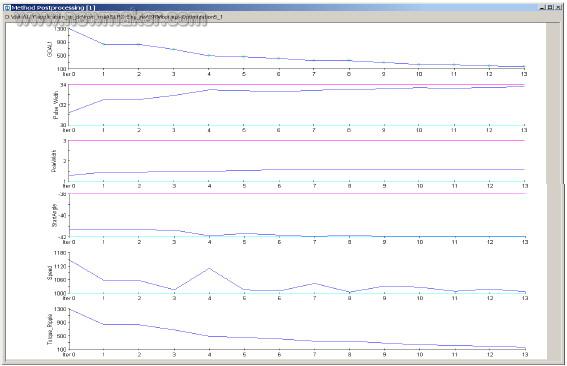The width and height of the screenshot is (567, 366).
Task: Click iteration 4 peak on Speed curve
Action: (209, 268)
